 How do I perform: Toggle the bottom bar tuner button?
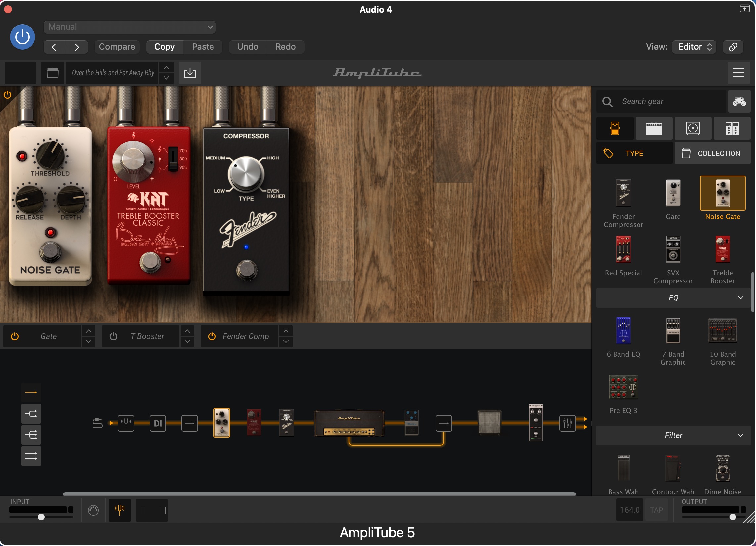tap(120, 511)
